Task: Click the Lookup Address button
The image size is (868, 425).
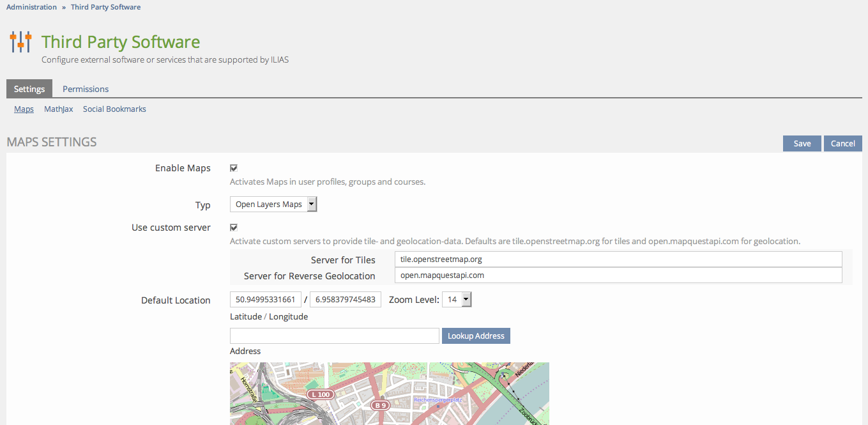Action: (476, 336)
